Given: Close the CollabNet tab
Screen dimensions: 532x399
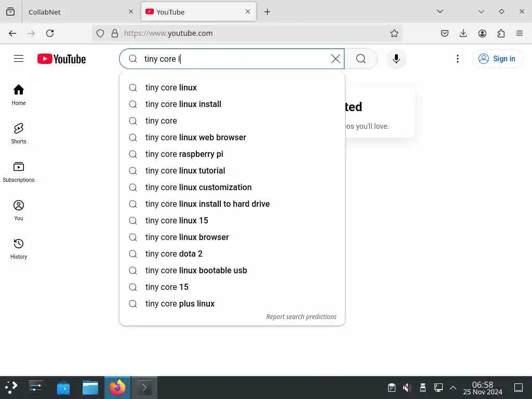Looking at the screenshot, I should [131, 12].
